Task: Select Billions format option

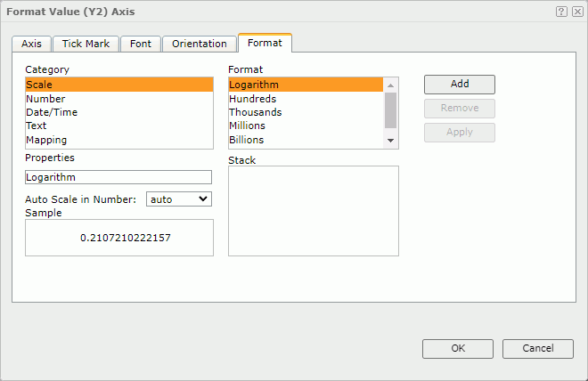Action: (246, 140)
